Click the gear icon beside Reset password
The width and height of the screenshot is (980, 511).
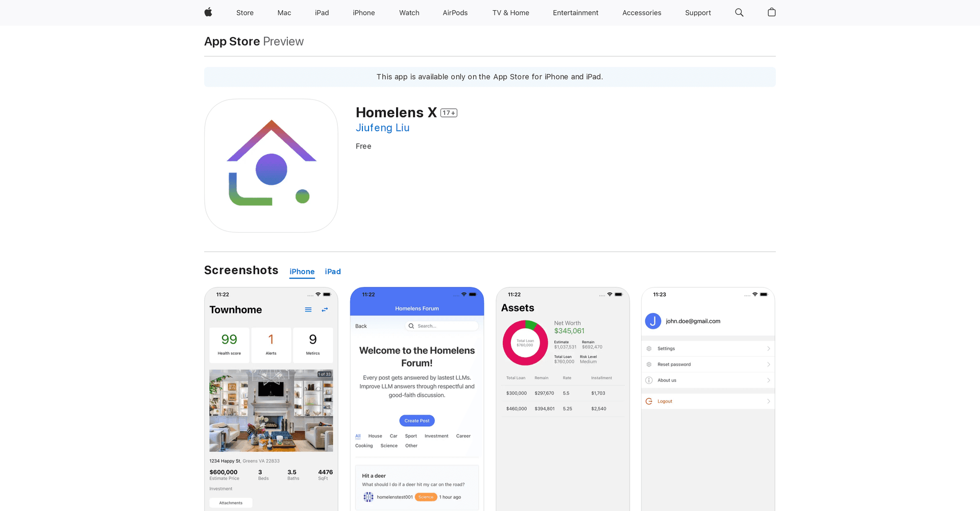(649, 364)
